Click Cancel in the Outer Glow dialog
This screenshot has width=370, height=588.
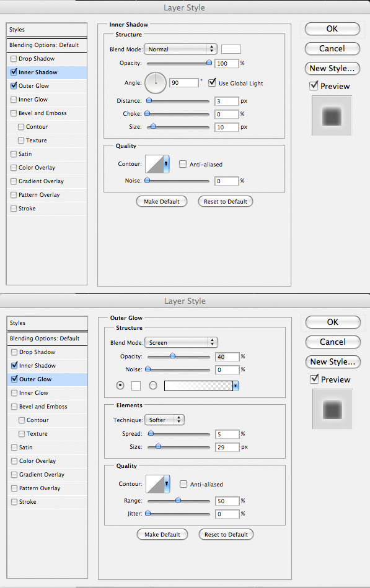point(333,342)
